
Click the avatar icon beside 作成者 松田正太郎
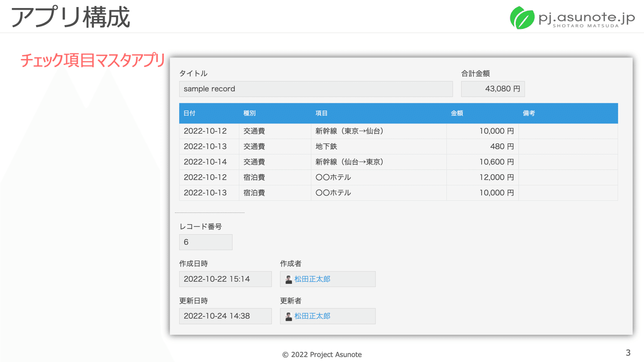tap(289, 279)
